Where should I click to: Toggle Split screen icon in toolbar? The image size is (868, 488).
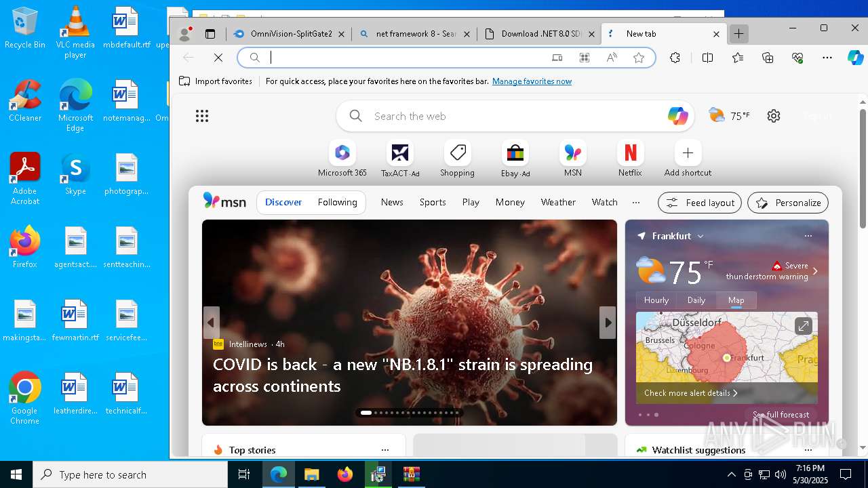pos(707,58)
